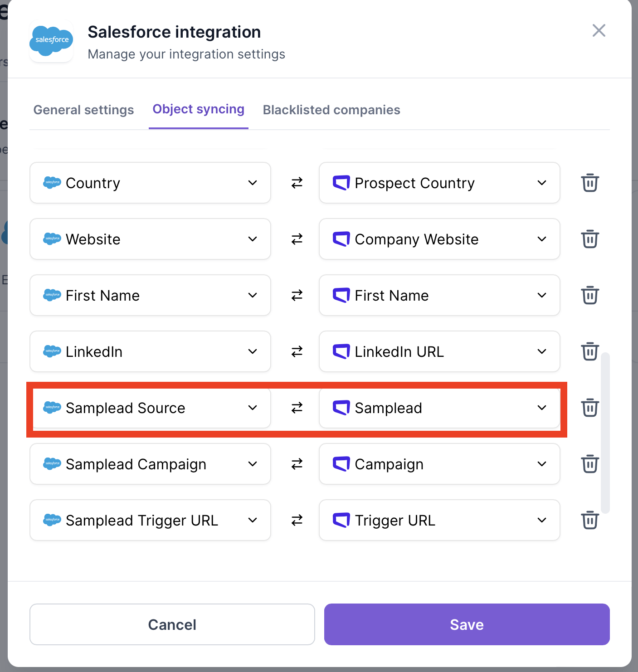Viewport: 638px width, 672px height.
Task: Save the integration settings
Action: (467, 624)
